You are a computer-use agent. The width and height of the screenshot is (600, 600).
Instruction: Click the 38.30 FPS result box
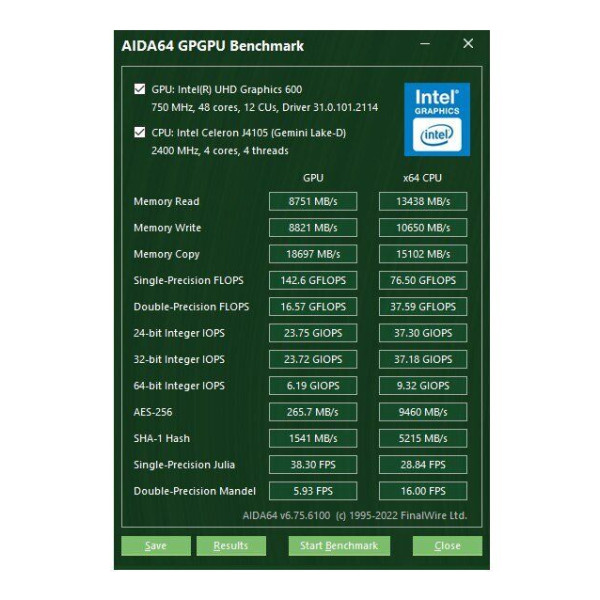pyautogui.click(x=313, y=465)
